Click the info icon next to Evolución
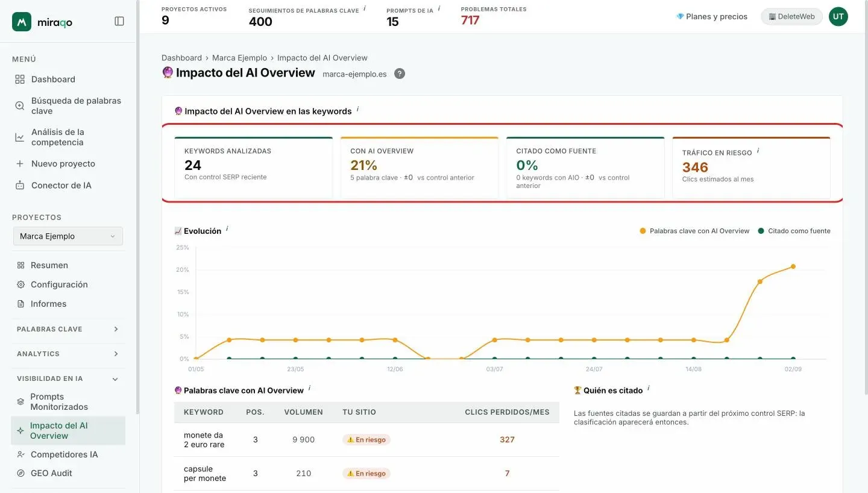The image size is (868, 493). click(x=227, y=229)
